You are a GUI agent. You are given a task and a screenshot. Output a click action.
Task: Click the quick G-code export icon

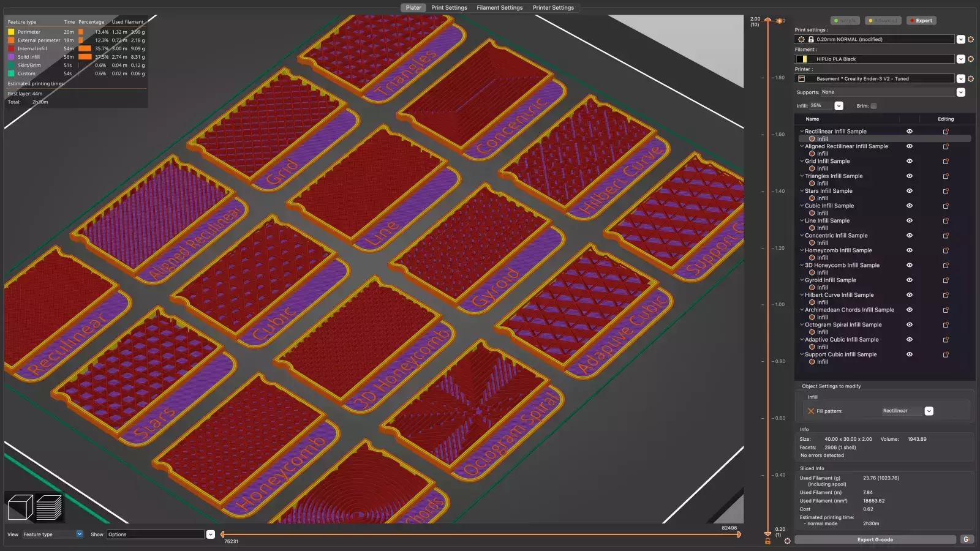click(x=967, y=539)
